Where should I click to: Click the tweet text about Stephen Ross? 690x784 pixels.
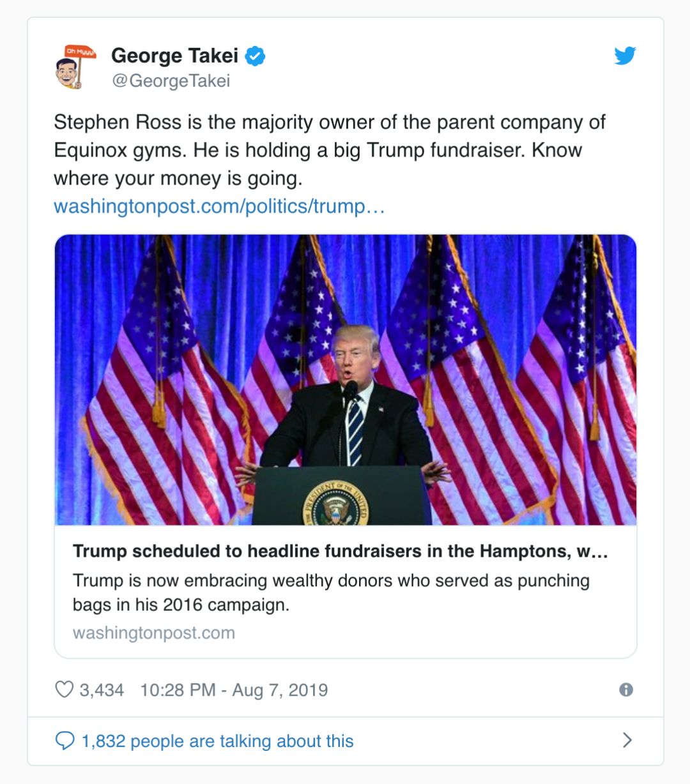(x=329, y=150)
